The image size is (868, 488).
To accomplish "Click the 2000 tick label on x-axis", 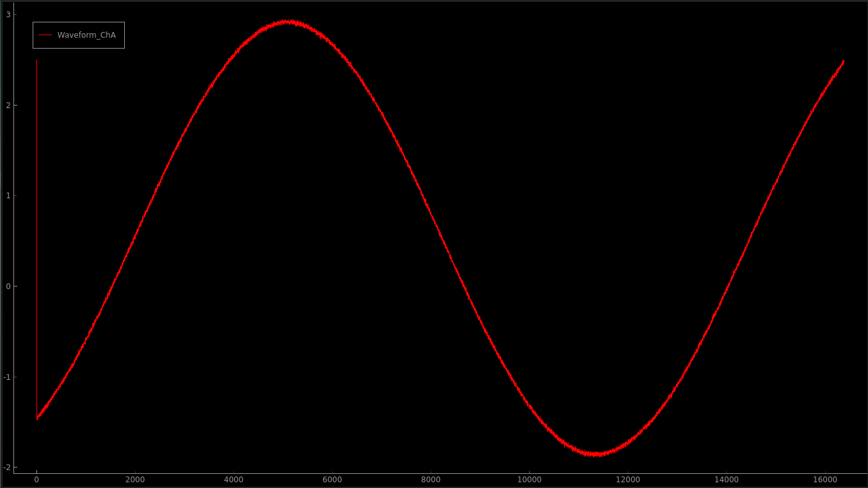I will [135, 480].
